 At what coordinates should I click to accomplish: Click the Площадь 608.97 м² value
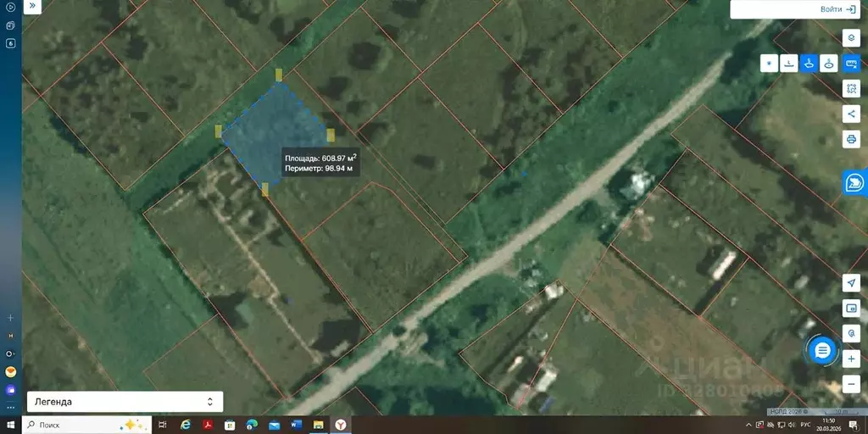coord(321,158)
